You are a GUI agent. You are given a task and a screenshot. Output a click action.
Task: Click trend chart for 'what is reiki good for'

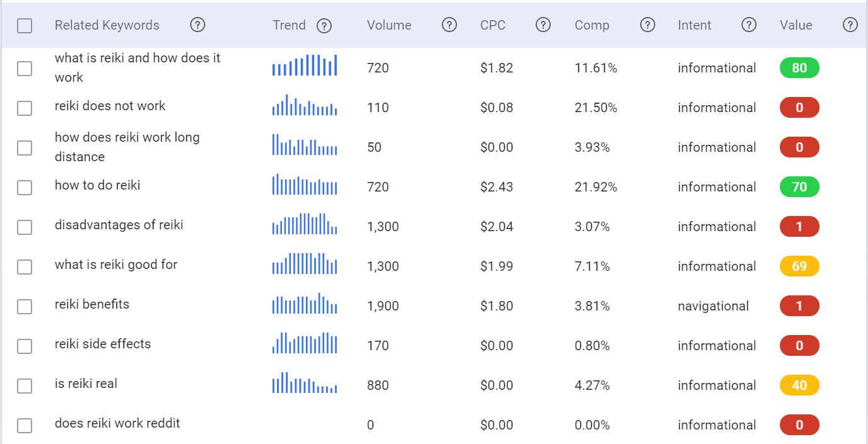[x=305, y=263]
